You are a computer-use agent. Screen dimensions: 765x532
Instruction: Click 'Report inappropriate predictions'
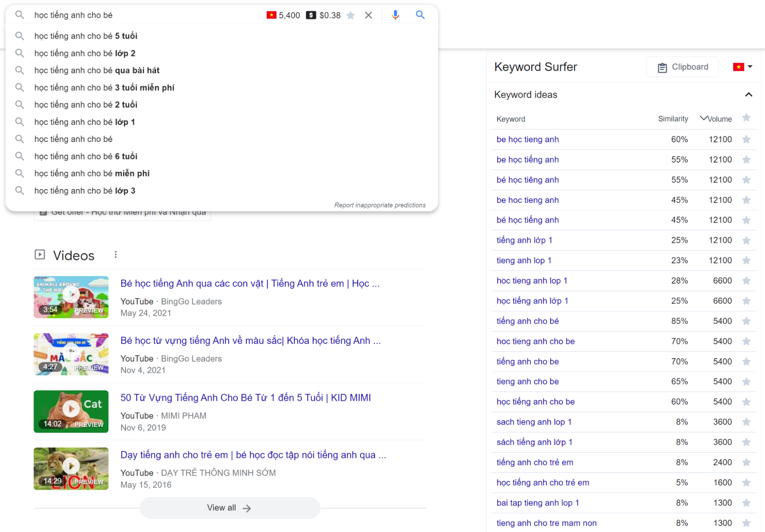[x=380, y=205]
